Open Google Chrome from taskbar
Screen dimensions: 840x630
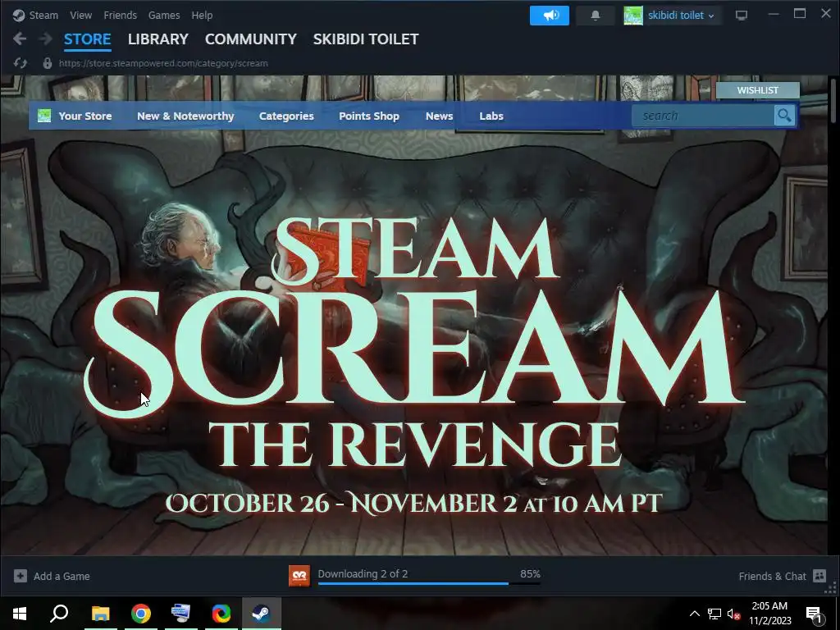coord(141,614)
